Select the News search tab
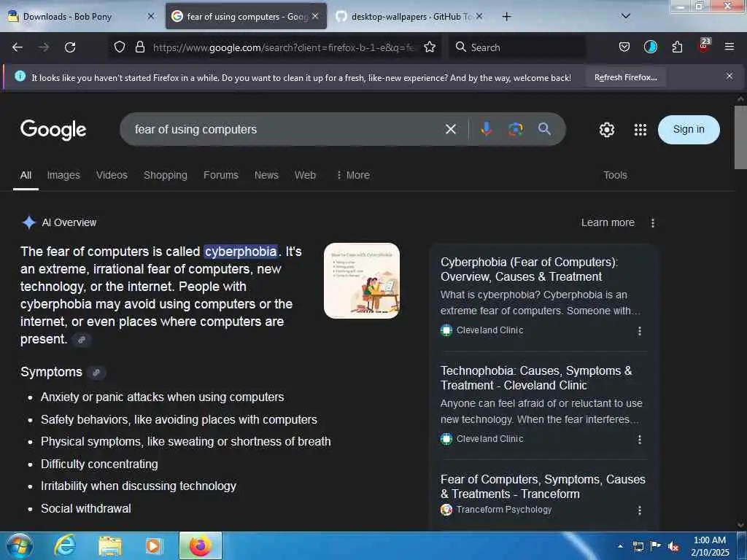The image size is (747, 560). click(x=266, y=175)
